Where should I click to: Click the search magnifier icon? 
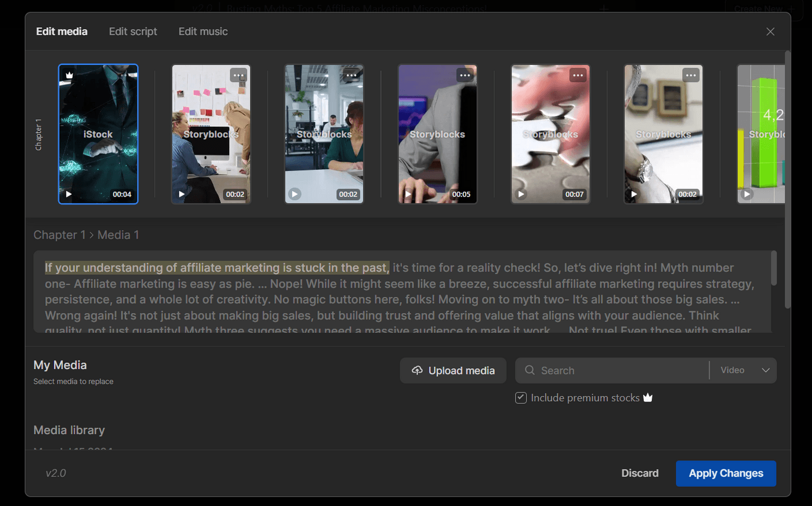point(530,370)
